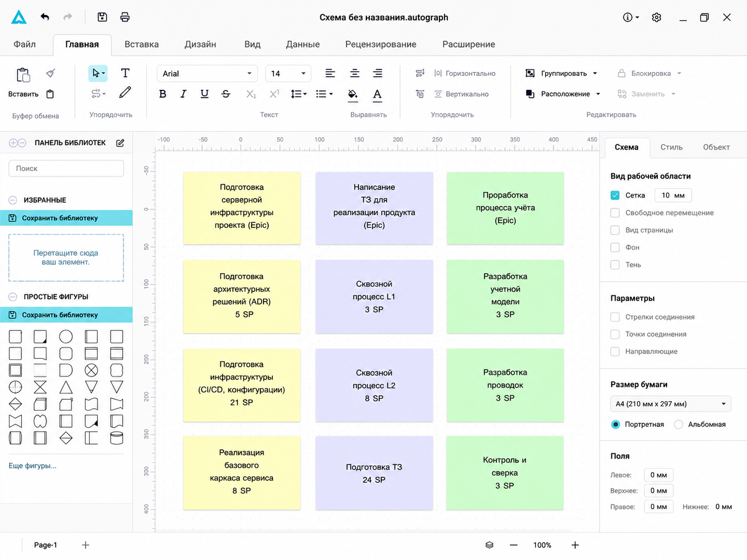Apply strikethrough text formatting
The width and height of the screenshot is (747, 560).
coord(225,94)
